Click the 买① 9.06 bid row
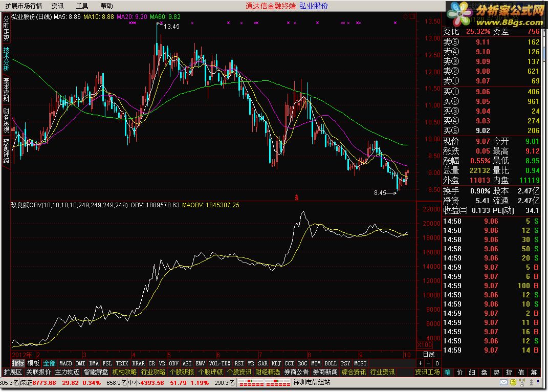This screenshot has width=549, height=392. [x=492, y=92]
